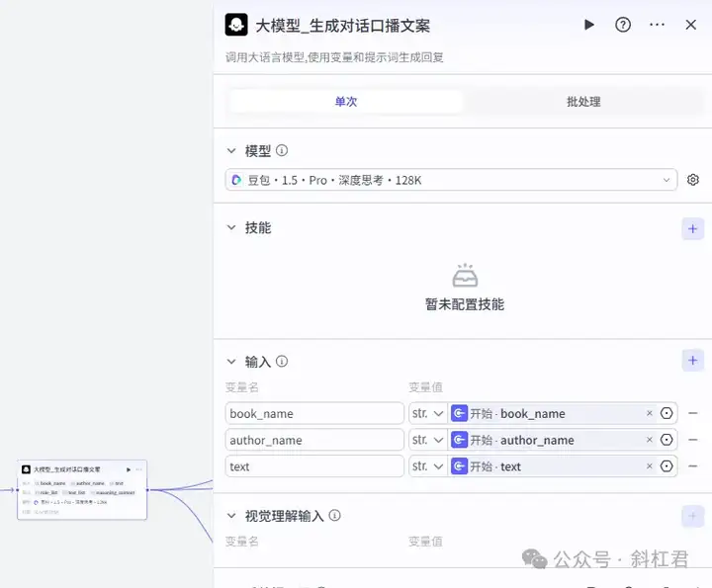Add a visual understanding input
Viewport: 712px width, 588px height.
(692, 516)
